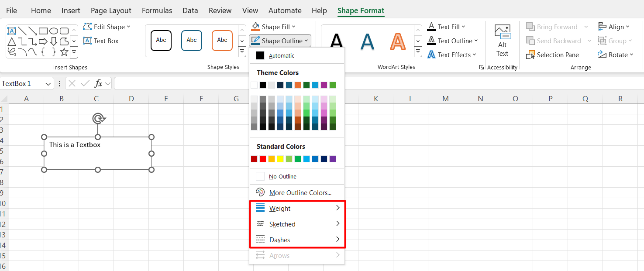Open the Align dropdown
Screen dimensions: 644x271
[x=613, y=27]
